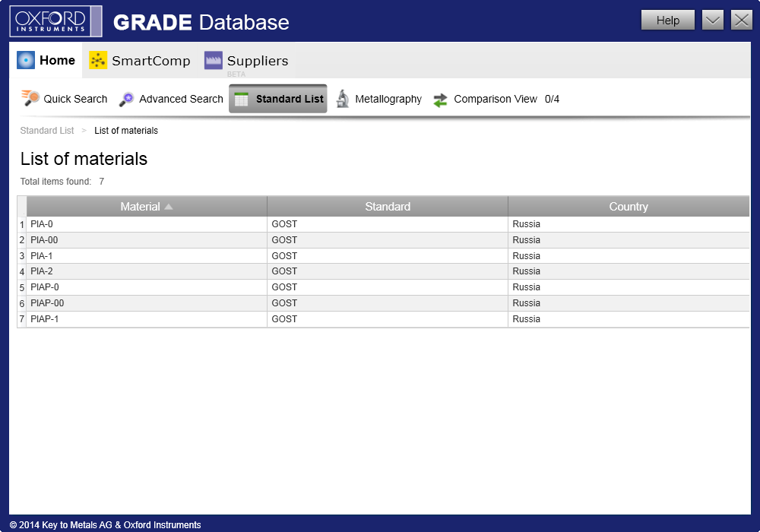Viewport: 760px width, 532px height.
Task: Select material PIA-2
Action: [42, 271]
